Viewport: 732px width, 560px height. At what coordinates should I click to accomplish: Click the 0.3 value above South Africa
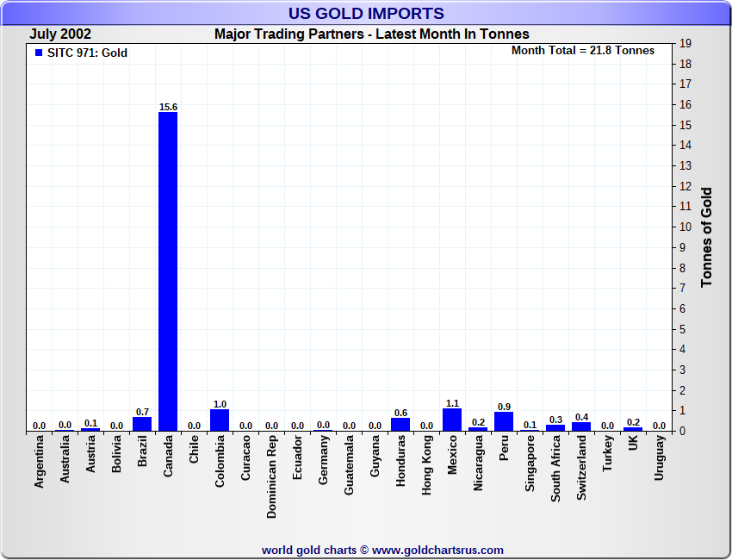tap(556, 420)
